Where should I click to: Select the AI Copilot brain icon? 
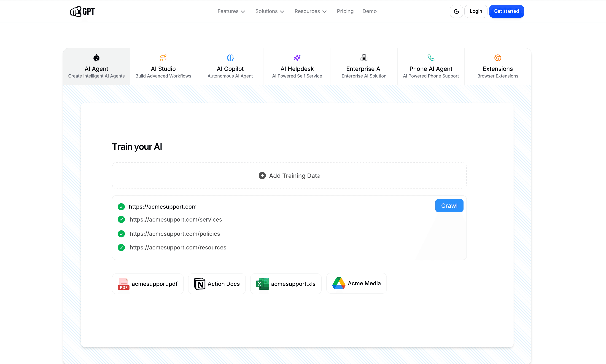point(230,58)
